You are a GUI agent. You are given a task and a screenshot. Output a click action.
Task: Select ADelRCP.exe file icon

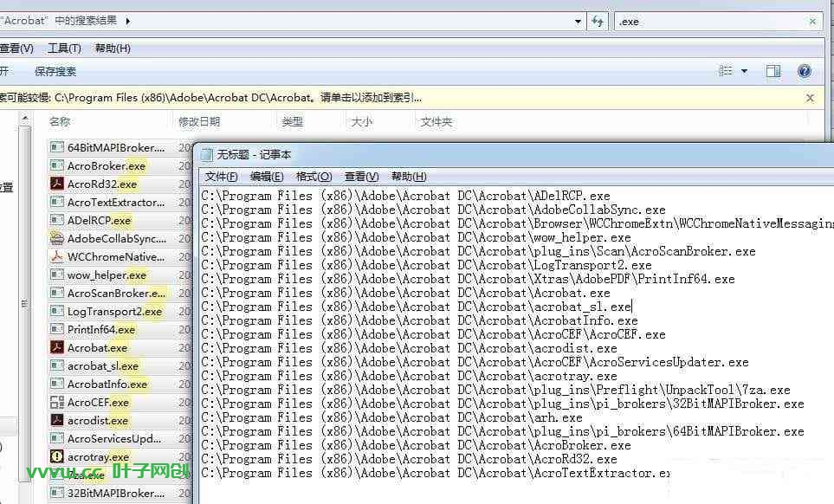[x=56, y=220]
